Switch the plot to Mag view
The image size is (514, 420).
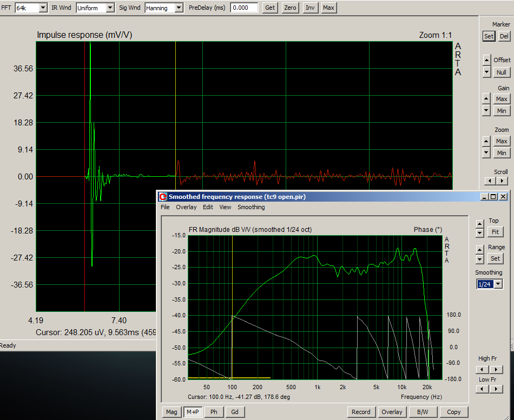point(172,412)
